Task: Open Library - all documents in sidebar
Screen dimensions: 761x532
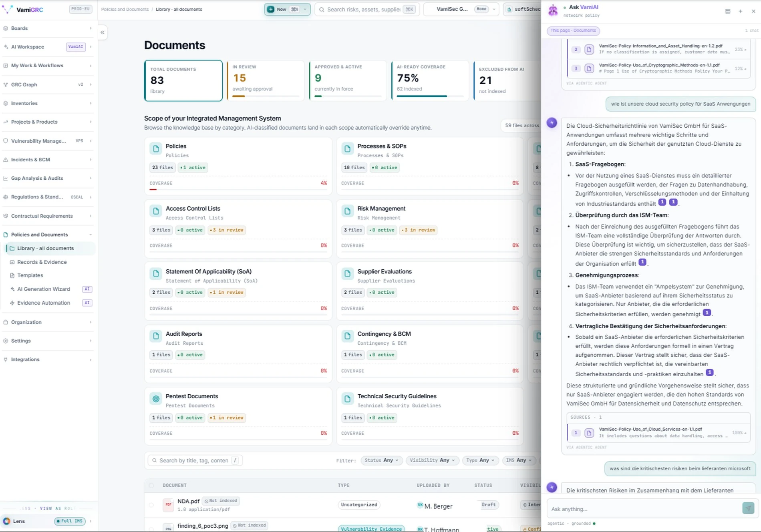Action: (50, 248)
